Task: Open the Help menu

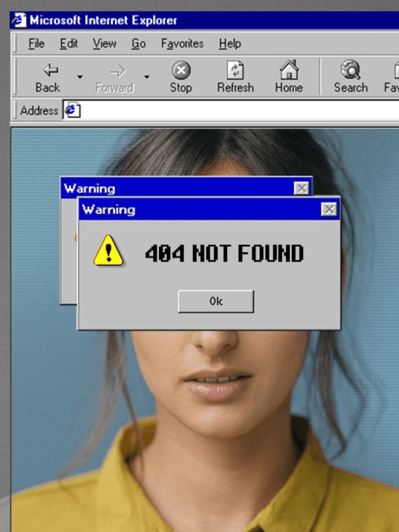Action: click(230, 44)
